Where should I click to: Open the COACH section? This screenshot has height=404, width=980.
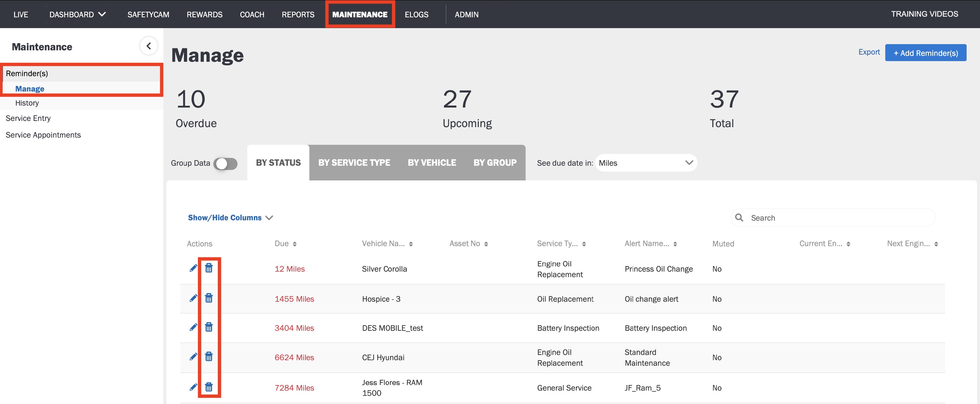(252, 14)
